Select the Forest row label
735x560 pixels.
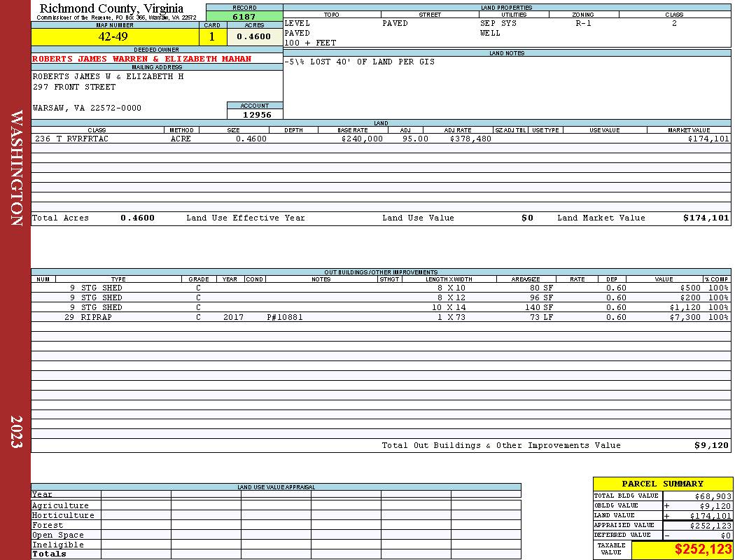tap(48, 525)
